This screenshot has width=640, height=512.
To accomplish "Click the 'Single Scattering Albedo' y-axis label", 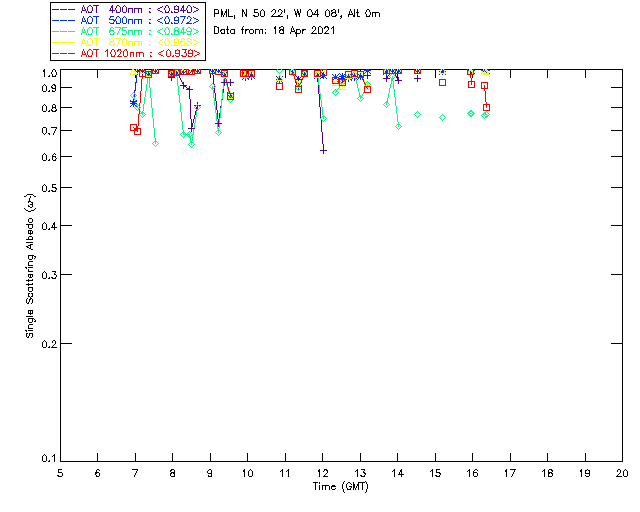I will pos(30,265).
